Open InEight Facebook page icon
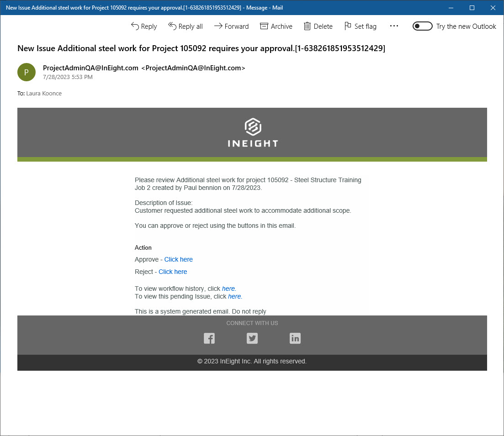The image size is (504, 436). [x=209, y=338]
